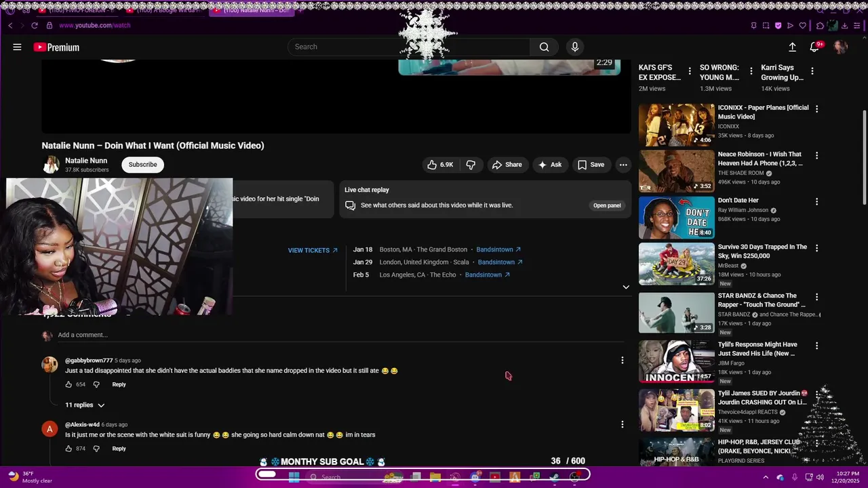Open the live chat replay panel
This screenshot has height=488, width=868.
tap(607, 205)
